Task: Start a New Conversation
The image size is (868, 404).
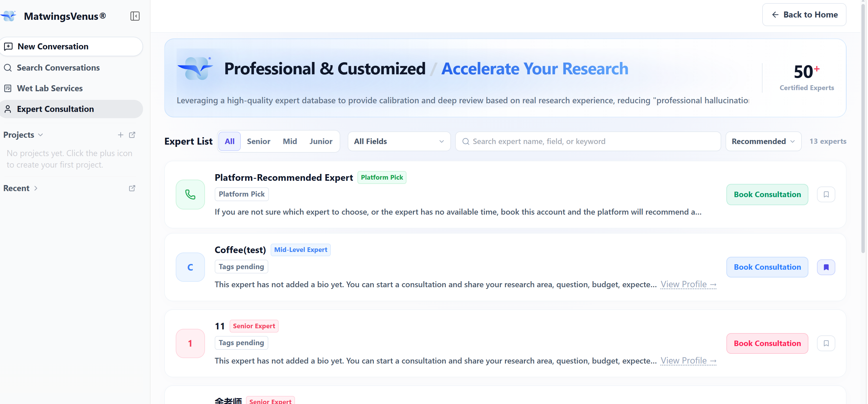Action: 71,46
